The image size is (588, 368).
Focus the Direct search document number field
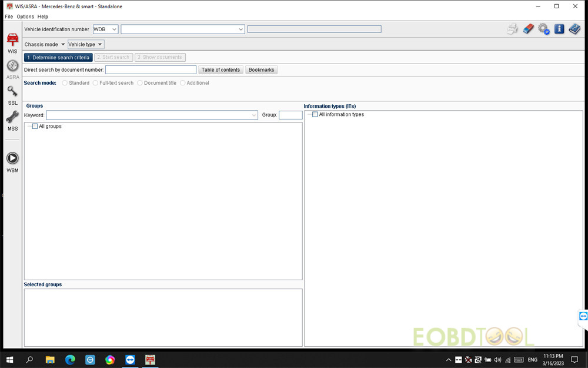pyautogui.click(x=151, y=70)
